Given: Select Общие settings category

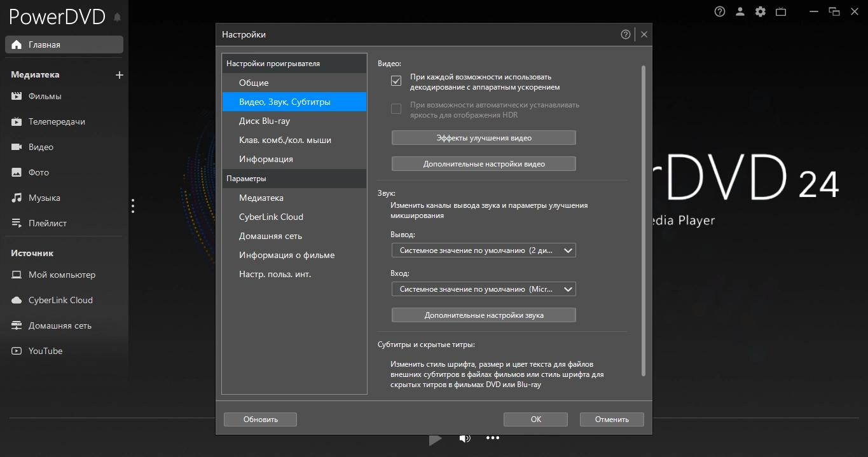Looking at the screenshot, I should (294, 83).
